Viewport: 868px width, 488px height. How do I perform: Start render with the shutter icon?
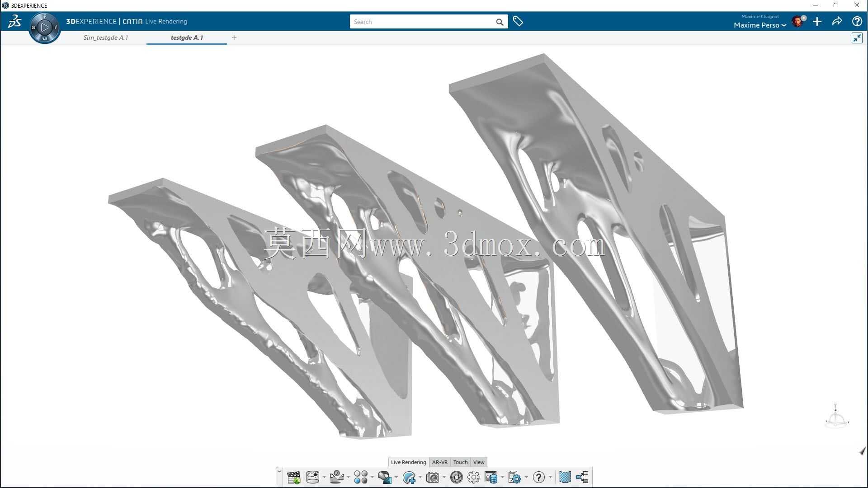coord(457,477)
